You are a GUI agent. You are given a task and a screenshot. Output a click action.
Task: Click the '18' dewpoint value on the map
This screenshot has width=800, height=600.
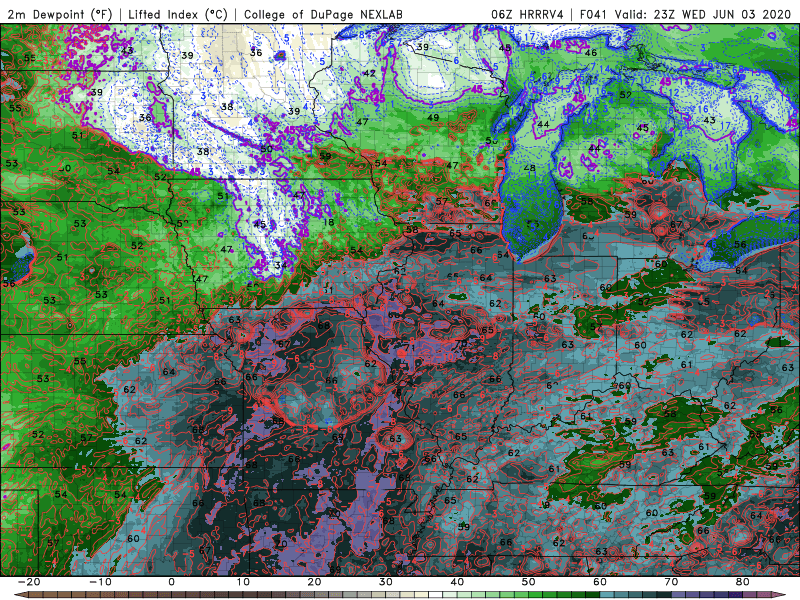(x=328, y=222)
